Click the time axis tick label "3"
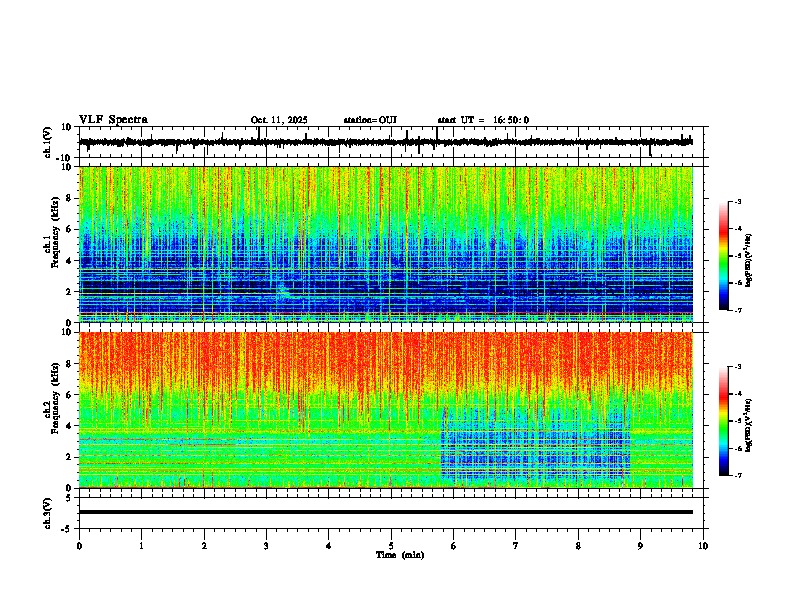Screen dimensions: 792x612 [x=266, y=546]
